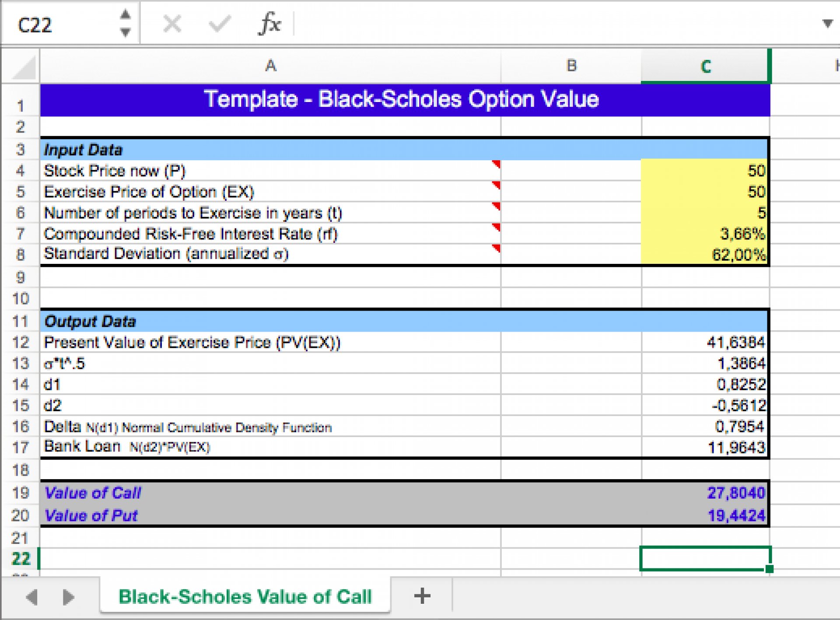Select row 22 header
Screen dimensions: 840x620
click(21, 559)
